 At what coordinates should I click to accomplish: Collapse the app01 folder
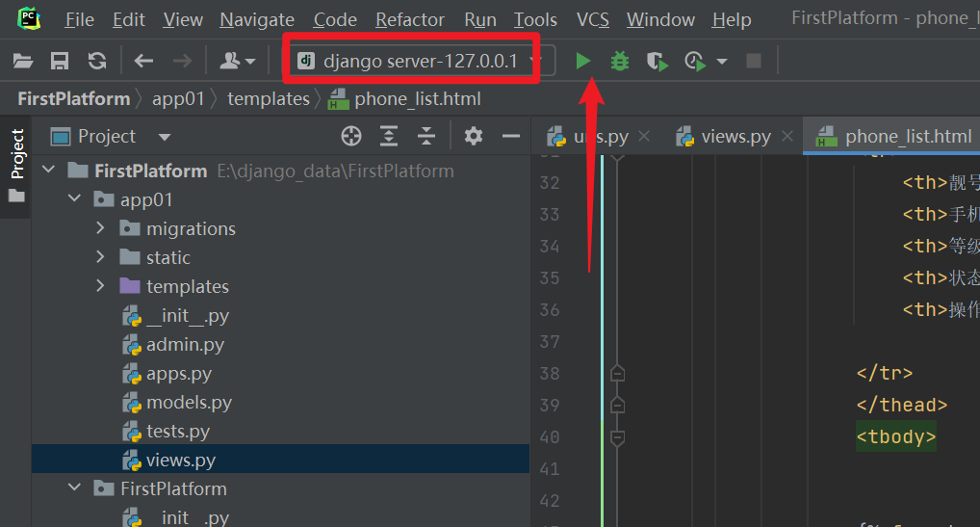click(x=74, y=199)
